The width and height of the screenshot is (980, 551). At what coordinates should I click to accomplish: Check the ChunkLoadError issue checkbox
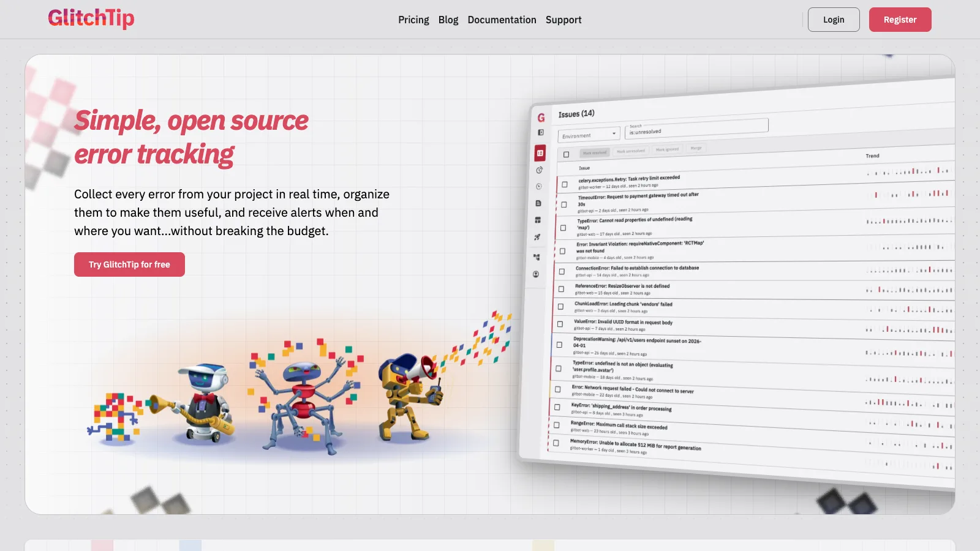point(560,307)
